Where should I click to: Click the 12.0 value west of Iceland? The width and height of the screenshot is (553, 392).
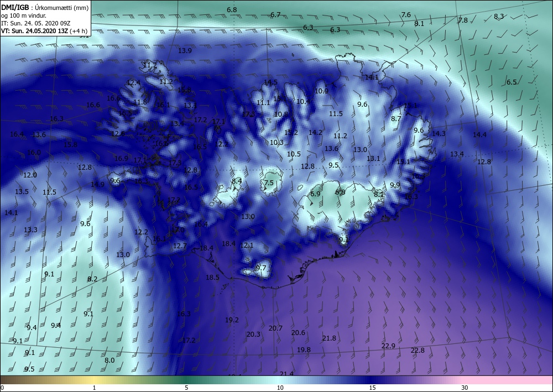(x=30, y=175)
